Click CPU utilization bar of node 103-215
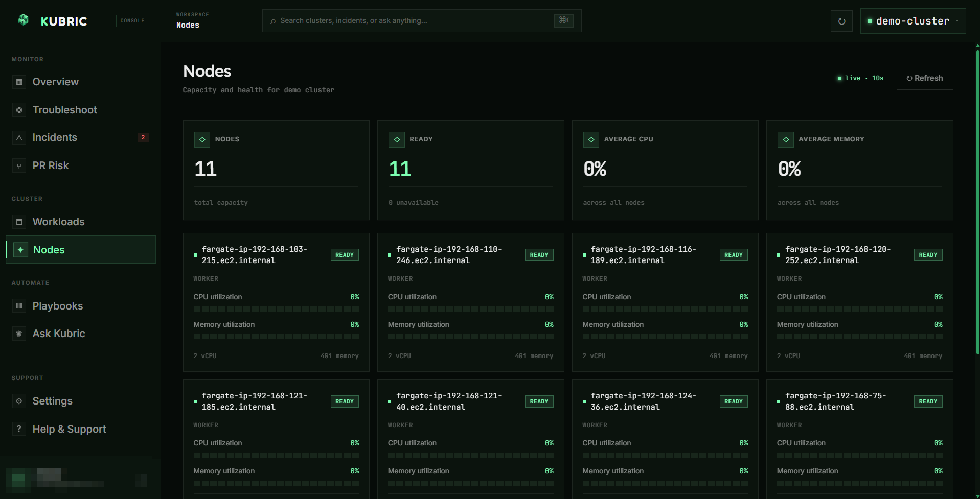Viewport: 980px width, 499px height. pyautogui.click(x=276, y=309)
